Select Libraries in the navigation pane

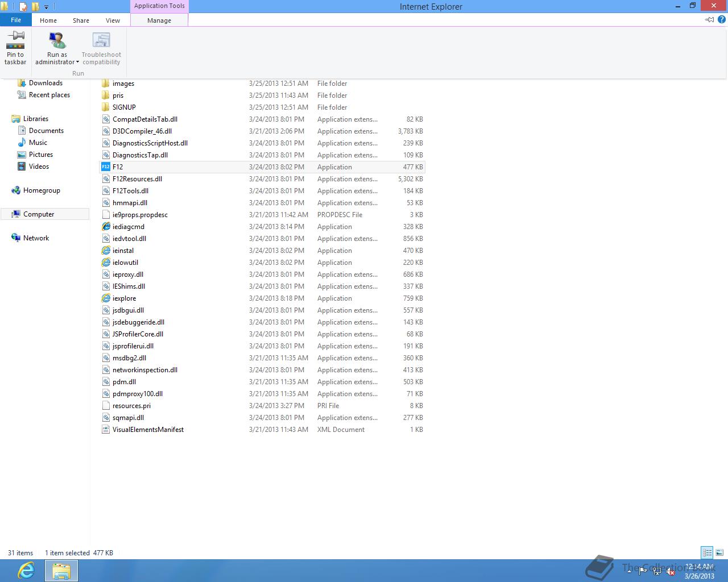[36, 119]
